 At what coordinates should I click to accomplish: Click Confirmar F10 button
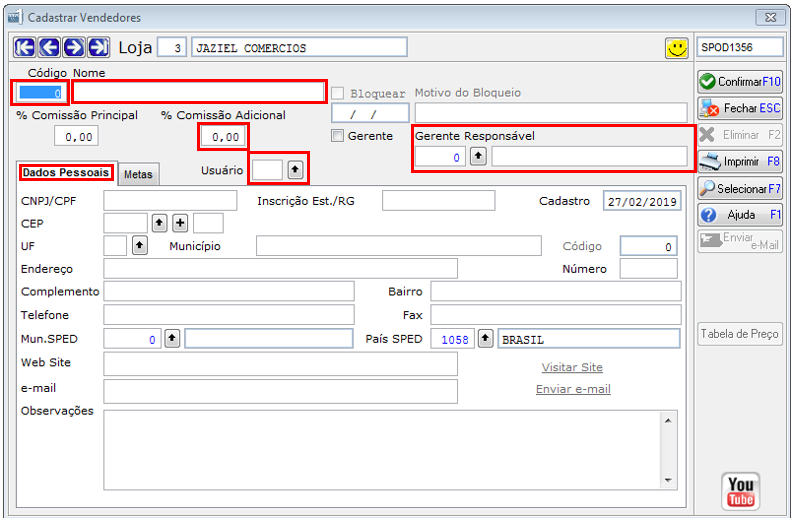click(740, 81)
